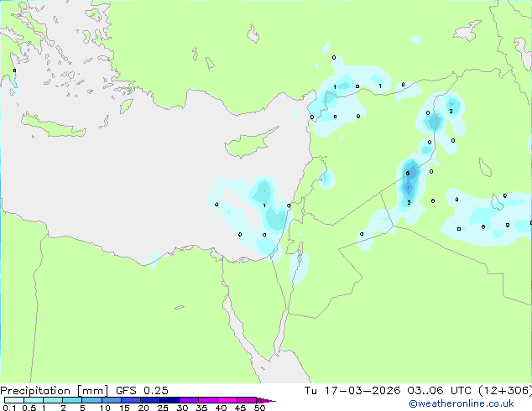Screen dimensions: 532x411
Task: Click the 10–15 mm legend color swatch
Action: [x=111, y=400]
